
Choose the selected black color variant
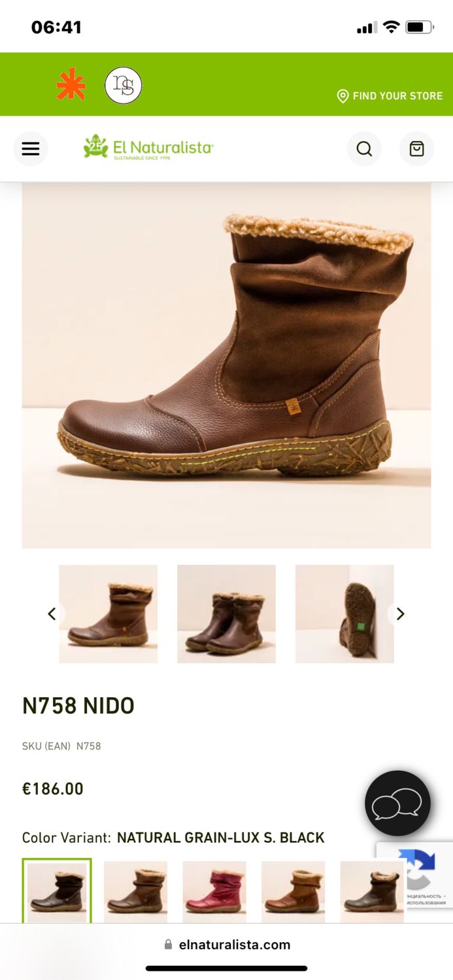click(57, 891)
